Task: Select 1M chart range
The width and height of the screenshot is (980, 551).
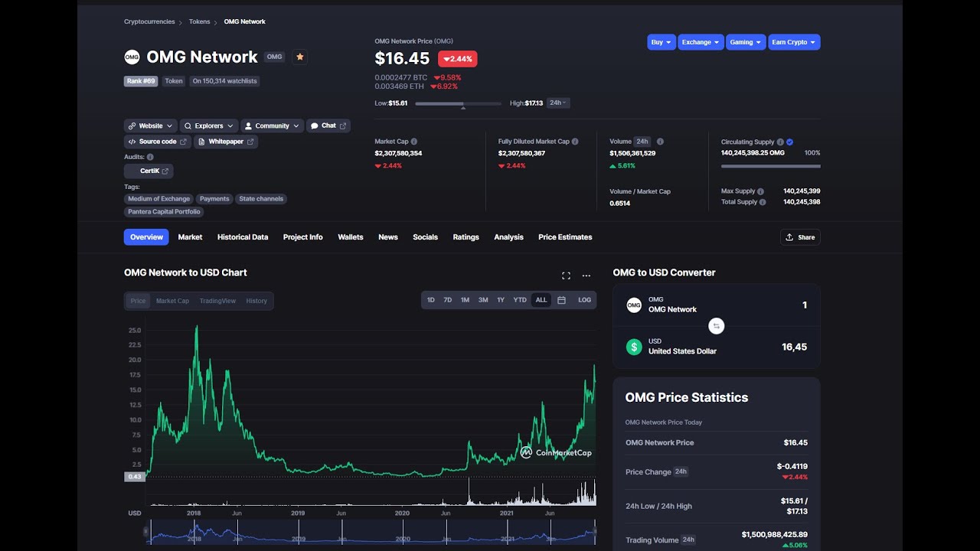Action: point(465,300)
